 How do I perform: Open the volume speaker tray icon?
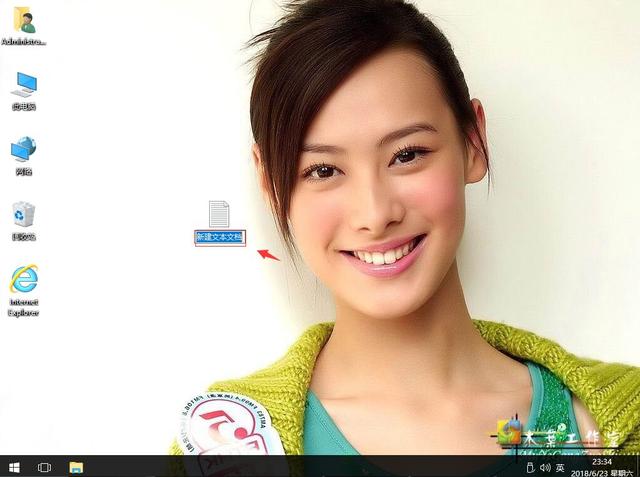click(x=545, y=468)
